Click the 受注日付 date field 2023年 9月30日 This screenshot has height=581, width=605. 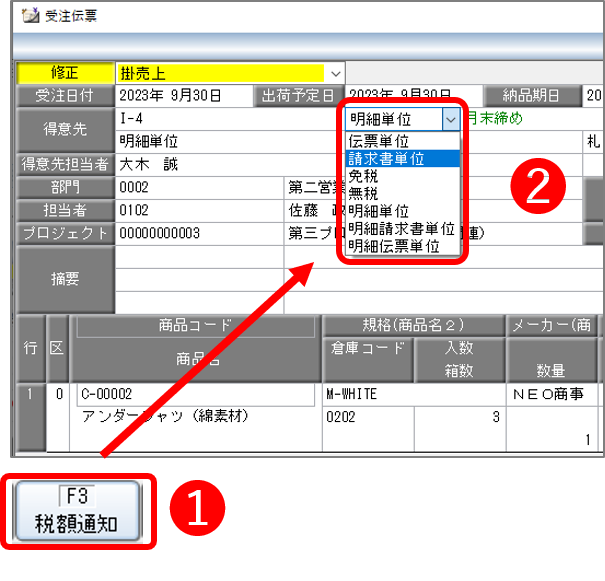(x=184, y=96)
